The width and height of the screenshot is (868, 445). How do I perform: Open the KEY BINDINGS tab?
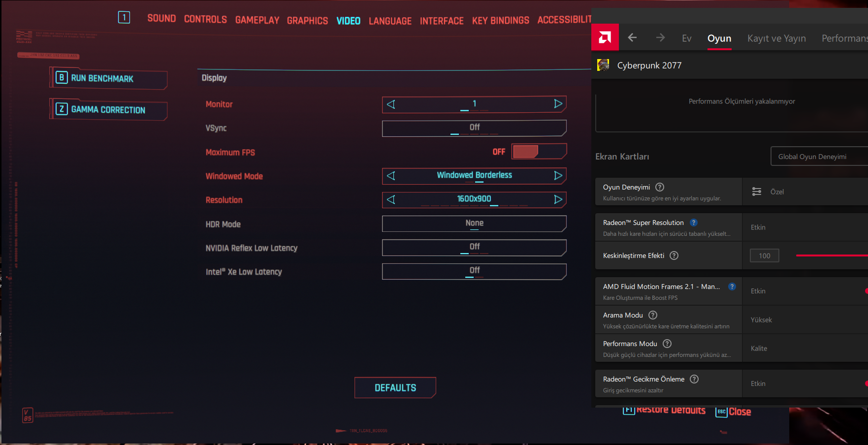tap(501, 20)
